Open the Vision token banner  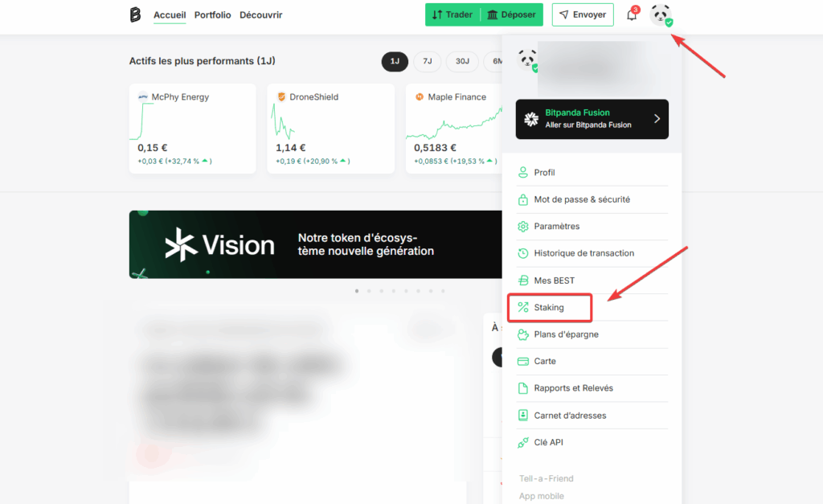pos(315,244)
